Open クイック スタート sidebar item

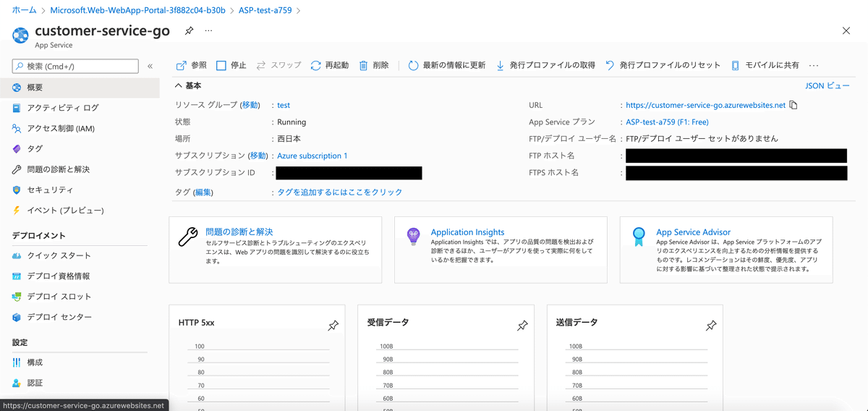click(80, 255)
